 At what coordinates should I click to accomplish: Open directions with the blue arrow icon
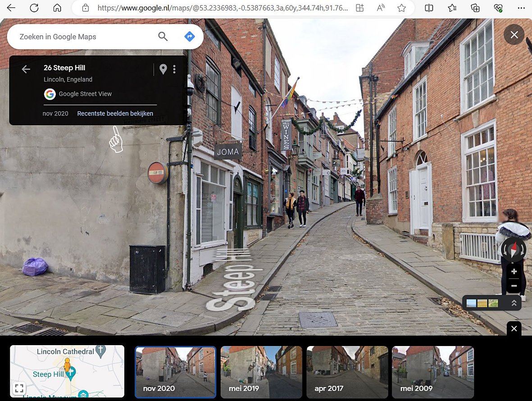[190, 36]
